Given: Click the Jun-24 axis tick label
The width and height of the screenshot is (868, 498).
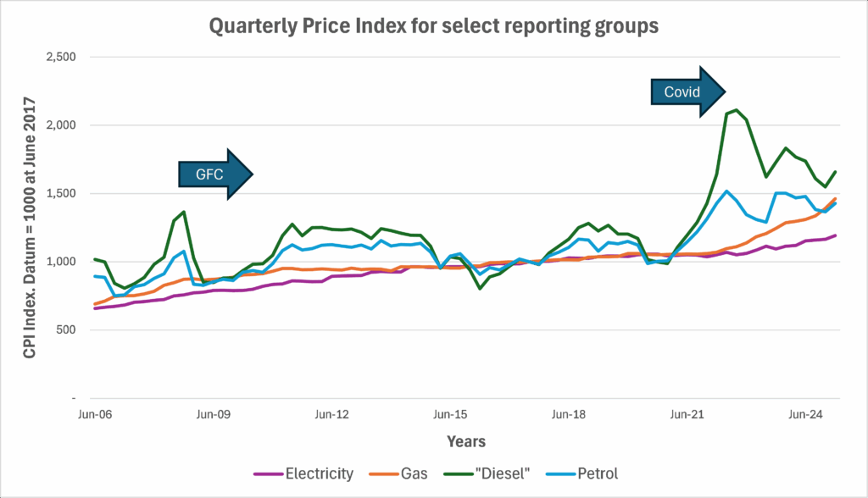Looking at the screenshot, I should tap(804, 415).
